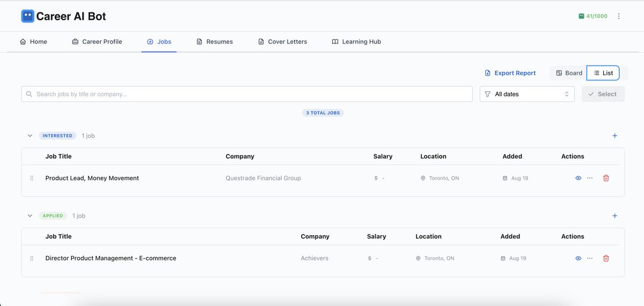Click the Company header in Applied table

click(x=315, y=236)
